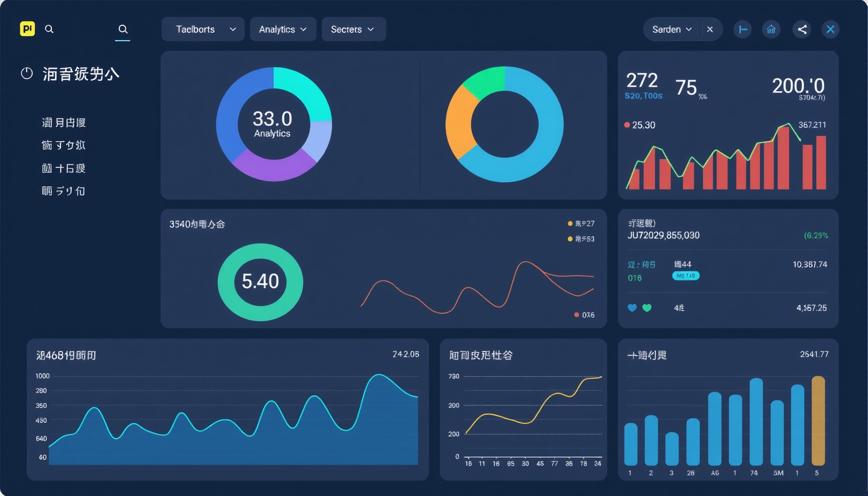Image resolution: width=868 pixels, height=496 pixels.
Task: Expand the Taelborts dropdown
Action: [x=203, y=30]
